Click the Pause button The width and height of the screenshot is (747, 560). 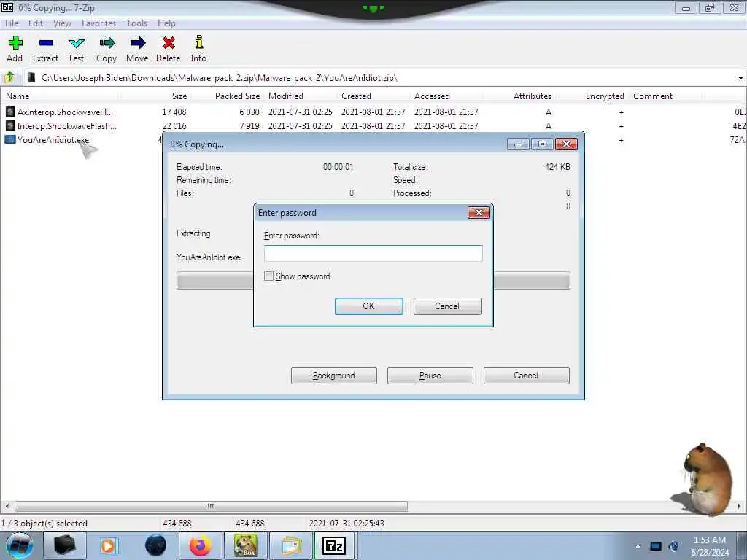(x=430, y=376)
